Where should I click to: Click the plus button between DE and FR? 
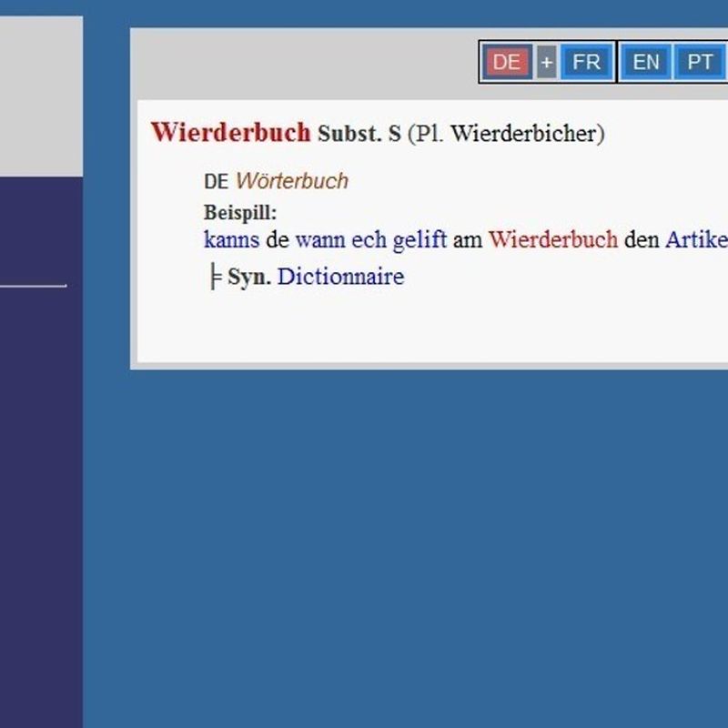coord(547,62)
